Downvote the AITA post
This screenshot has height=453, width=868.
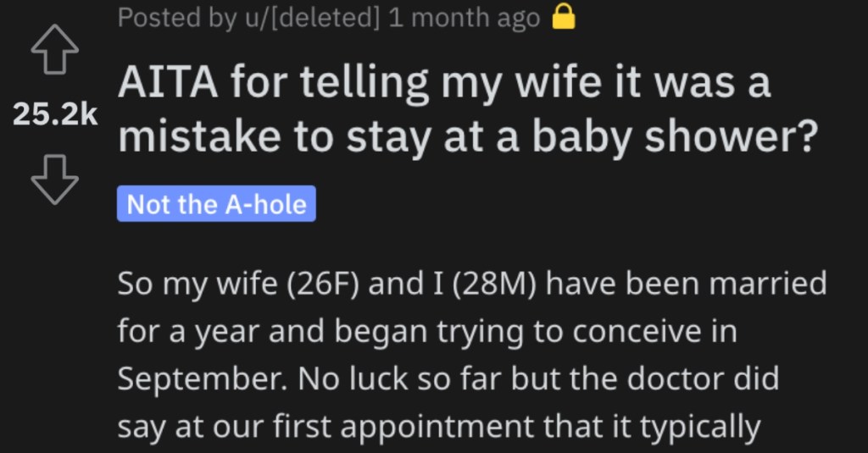click(x=54, y=180)
